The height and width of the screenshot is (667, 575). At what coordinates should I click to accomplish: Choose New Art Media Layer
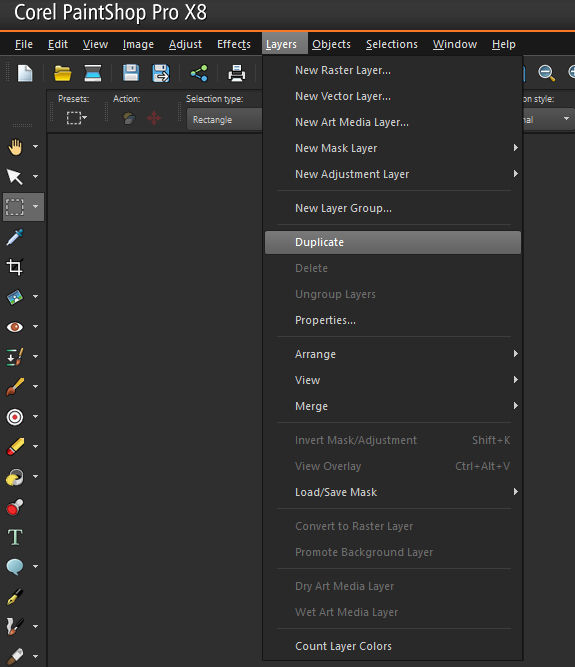click(393, 122)
